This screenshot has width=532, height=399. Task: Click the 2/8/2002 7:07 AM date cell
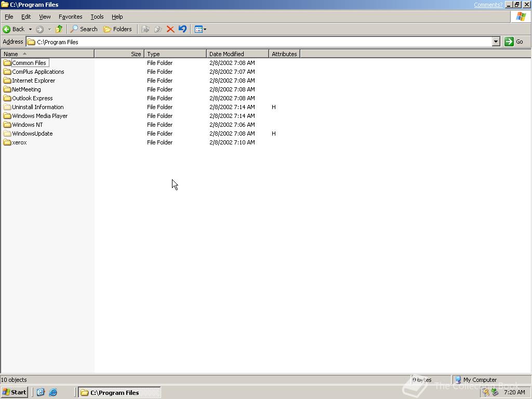tap(232, 72)
